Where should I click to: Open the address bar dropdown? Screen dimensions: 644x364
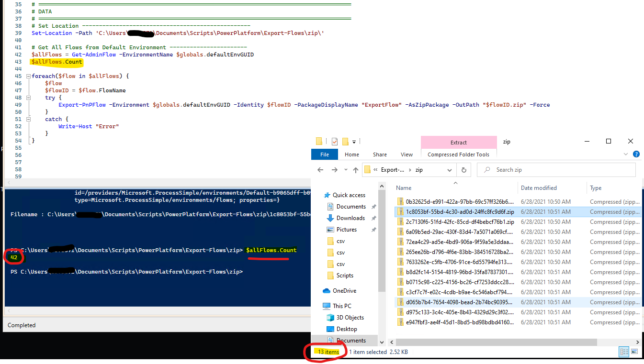coord(449,169)
